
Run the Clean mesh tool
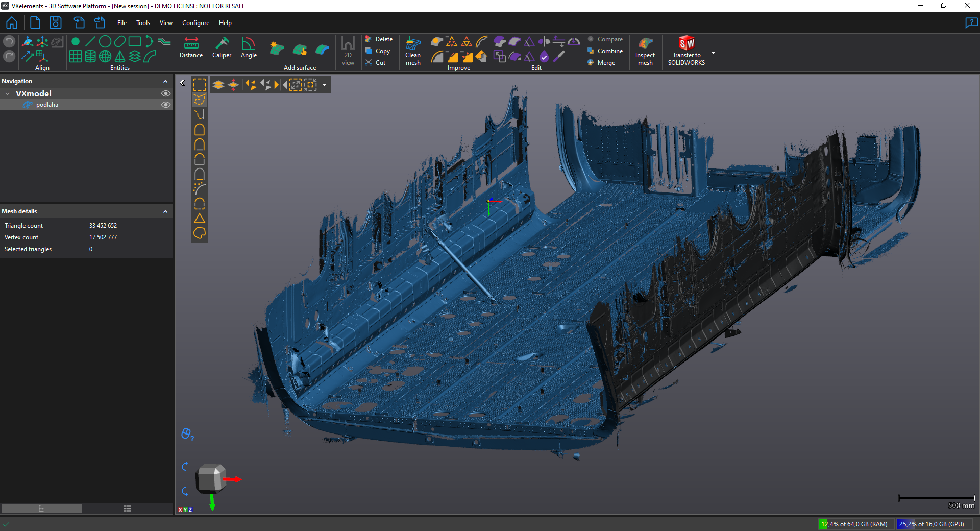pyautogui.click(x=413, y=51)
